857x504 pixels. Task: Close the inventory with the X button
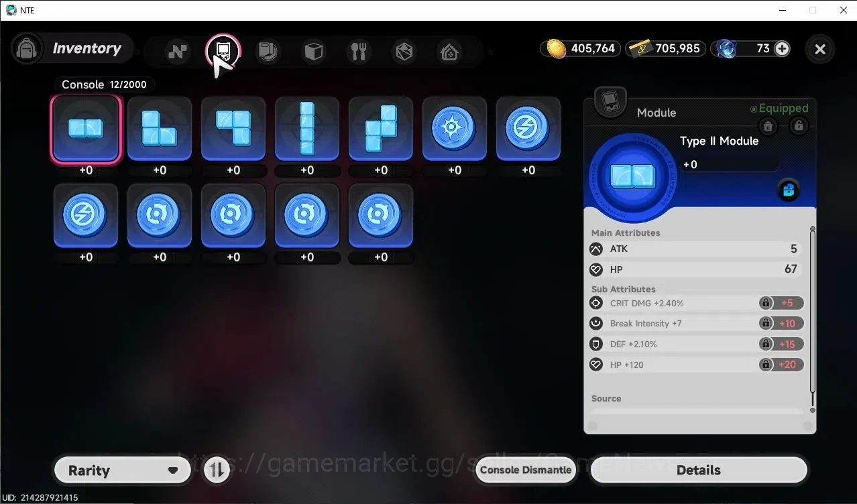pyautogui.click(x=820, y=49)
